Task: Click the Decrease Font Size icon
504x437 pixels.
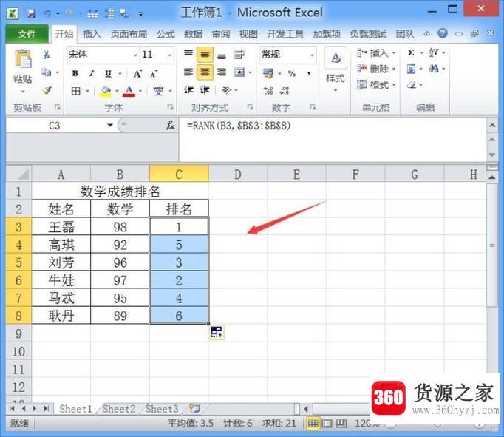Action: click(154, 74)
